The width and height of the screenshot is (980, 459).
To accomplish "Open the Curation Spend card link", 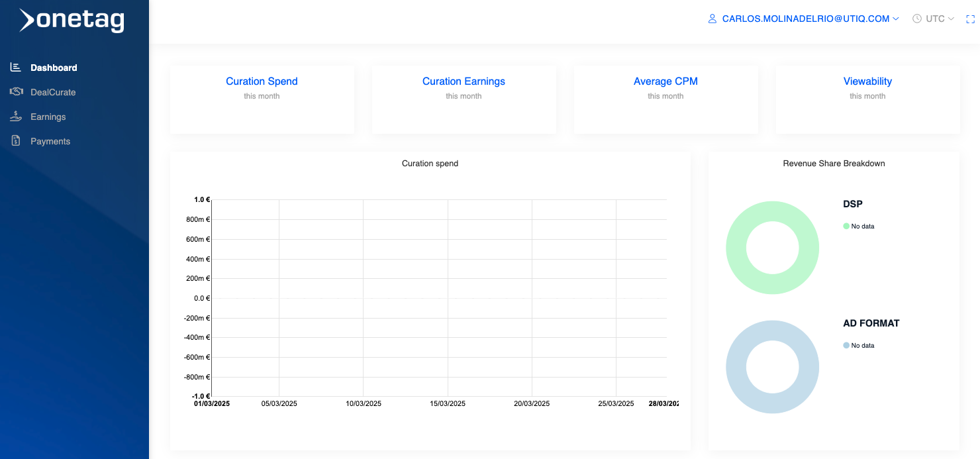I will click(x=262, y=81).
